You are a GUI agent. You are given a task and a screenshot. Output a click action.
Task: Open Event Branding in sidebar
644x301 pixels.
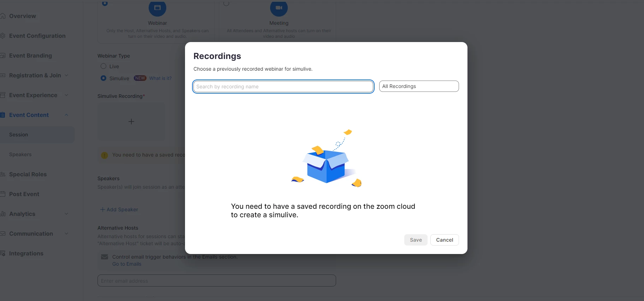pos(30,55)
